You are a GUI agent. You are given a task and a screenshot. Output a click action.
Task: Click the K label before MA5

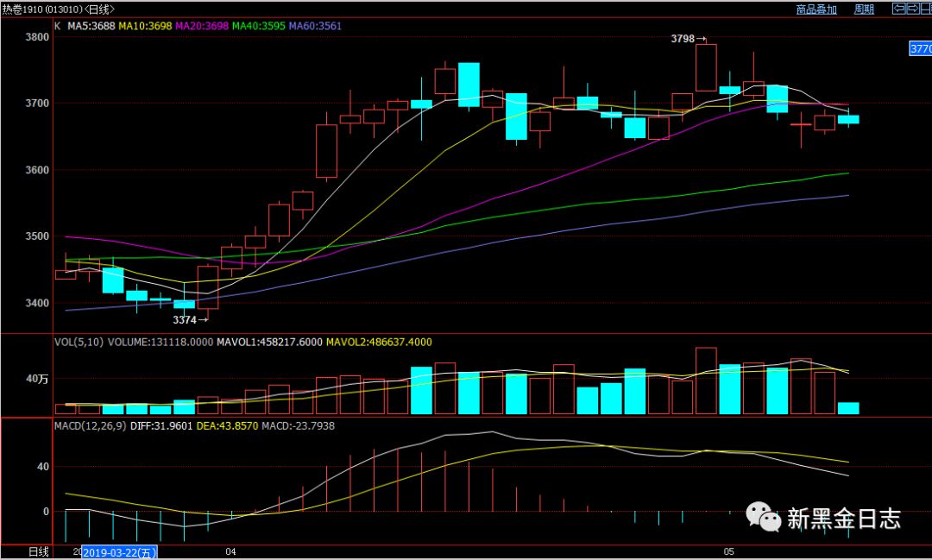(x=58, y=26)
